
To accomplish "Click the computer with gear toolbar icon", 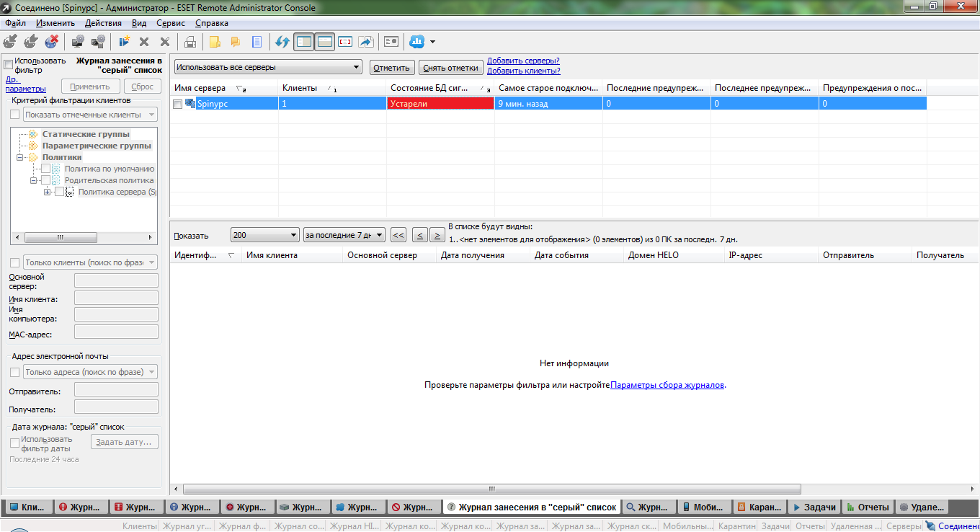I will tap(78, 41).
